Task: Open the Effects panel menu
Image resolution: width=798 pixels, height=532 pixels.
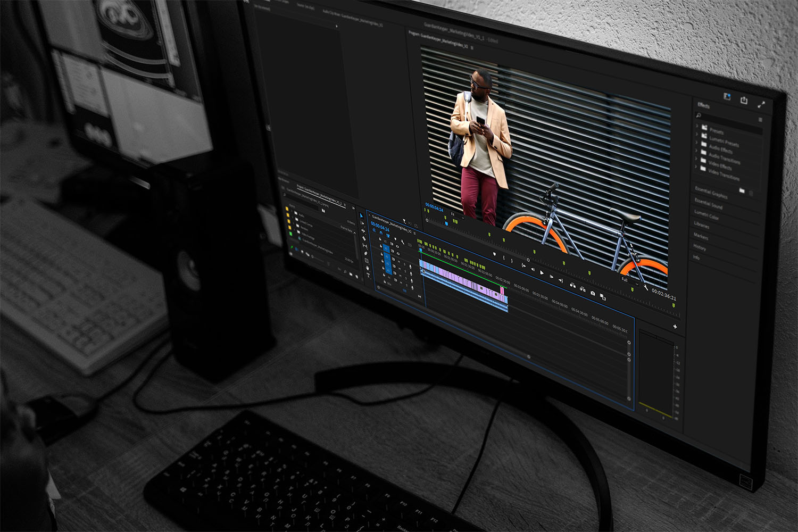Action: pyautogui.click(x=760, y=120)
